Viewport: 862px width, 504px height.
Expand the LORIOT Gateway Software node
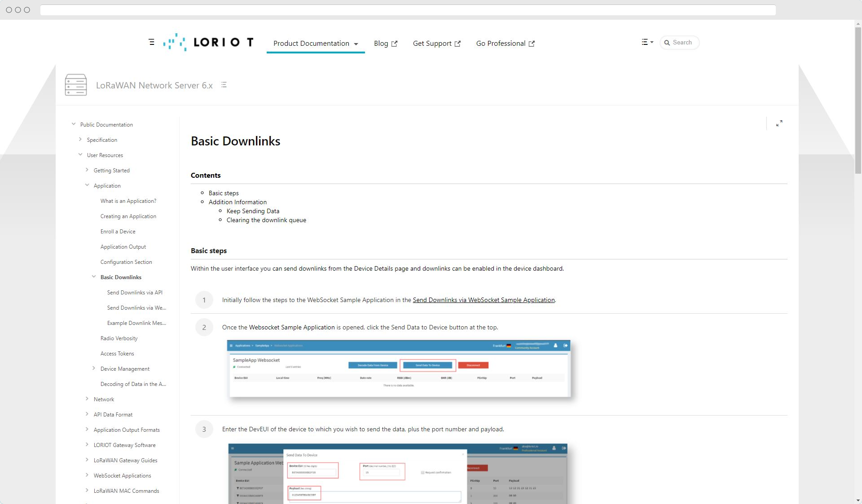coord(87,445)
